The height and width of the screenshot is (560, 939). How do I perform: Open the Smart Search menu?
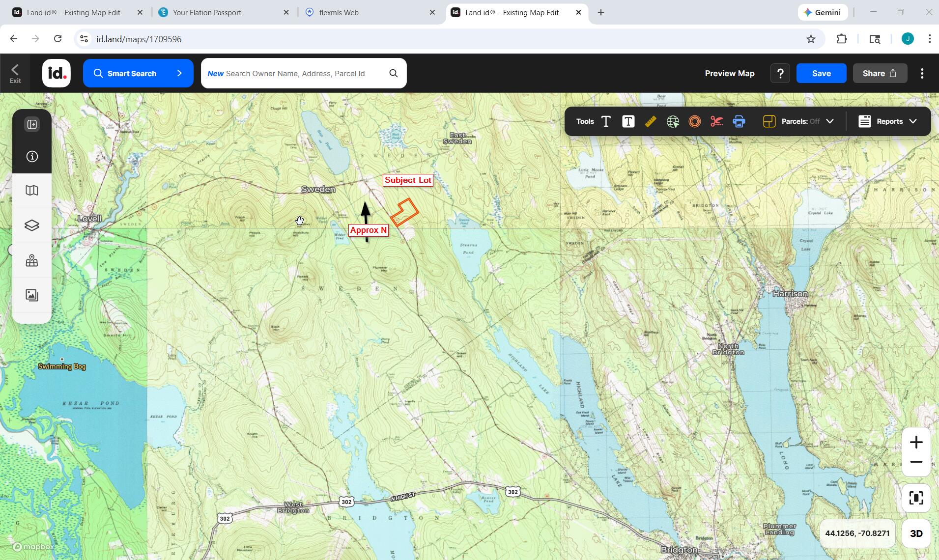click(138, 73)
